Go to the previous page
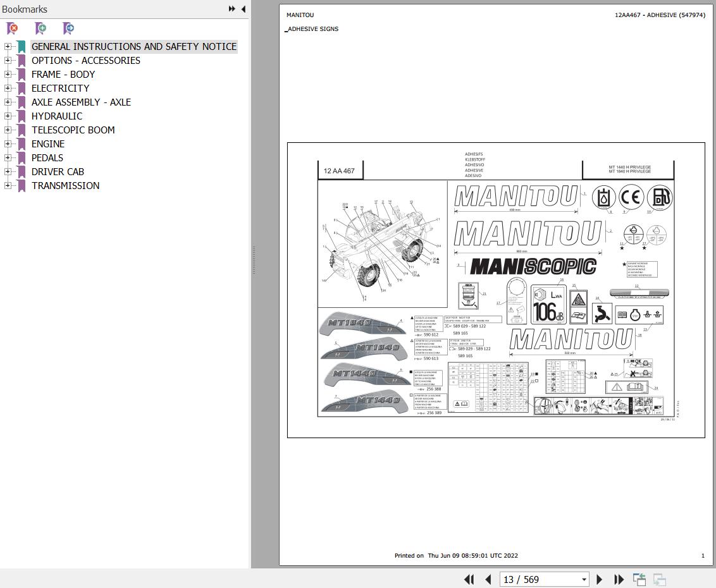 click(488, 579)
